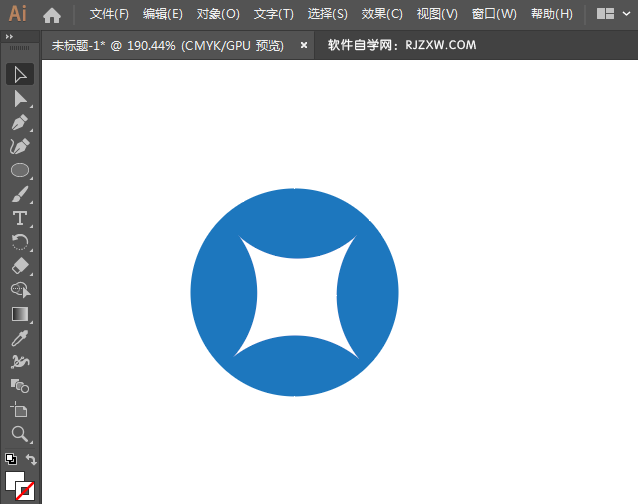
Task: Select the Eraser tool
Action: click(x=20, y=266)
